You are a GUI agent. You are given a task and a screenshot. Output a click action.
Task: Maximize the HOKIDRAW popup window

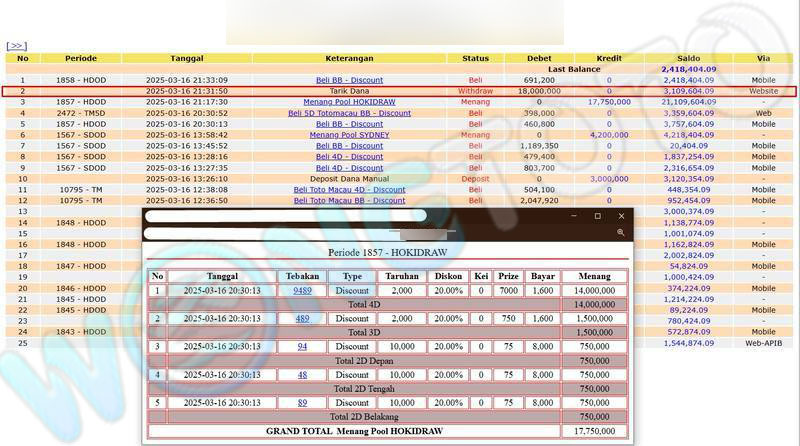[597, 216]
